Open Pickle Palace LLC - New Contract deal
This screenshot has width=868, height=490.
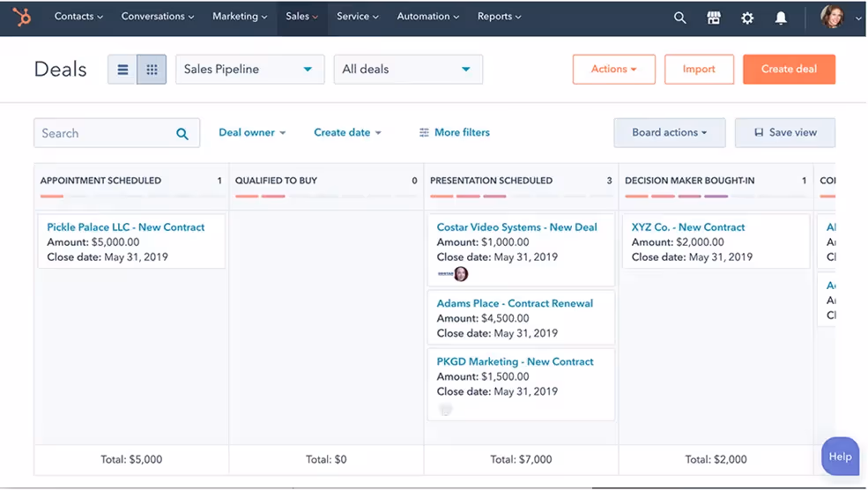tap(126, 227)
